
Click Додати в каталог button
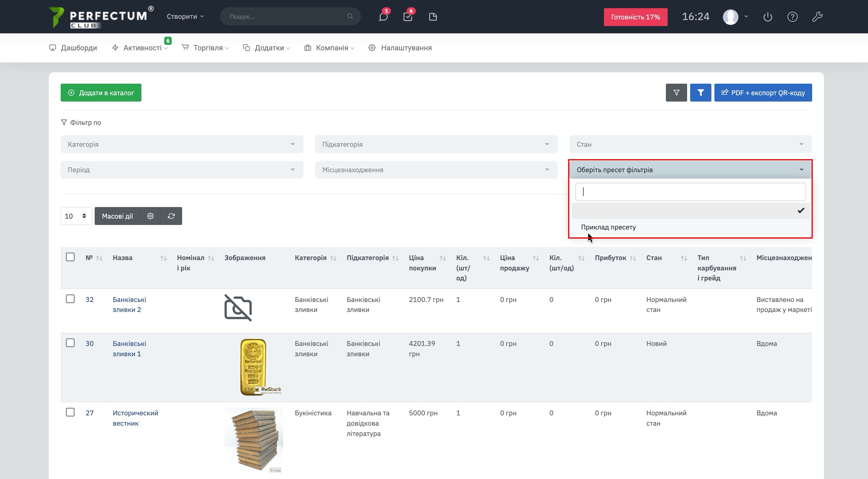coord(101,92)
